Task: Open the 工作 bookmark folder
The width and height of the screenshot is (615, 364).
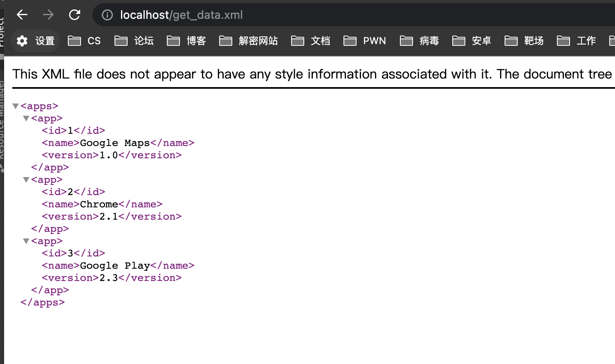Action: (577, 41)
